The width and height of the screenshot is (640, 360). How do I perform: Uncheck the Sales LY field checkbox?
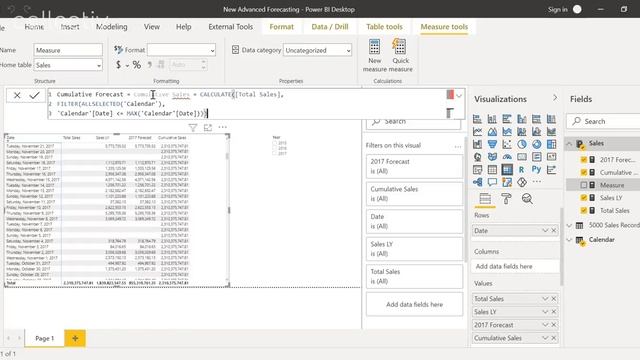click(584, 198)
